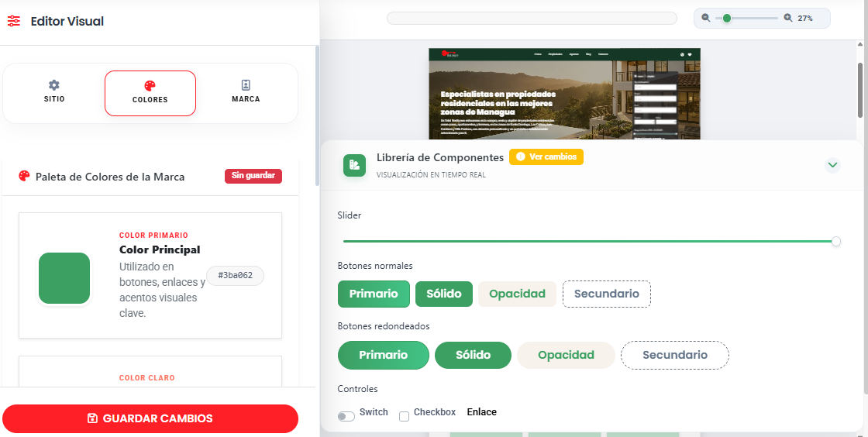The image size is (868, 437).
Task: Click the zoom in magnifier icon
Action: coord(788,18)
